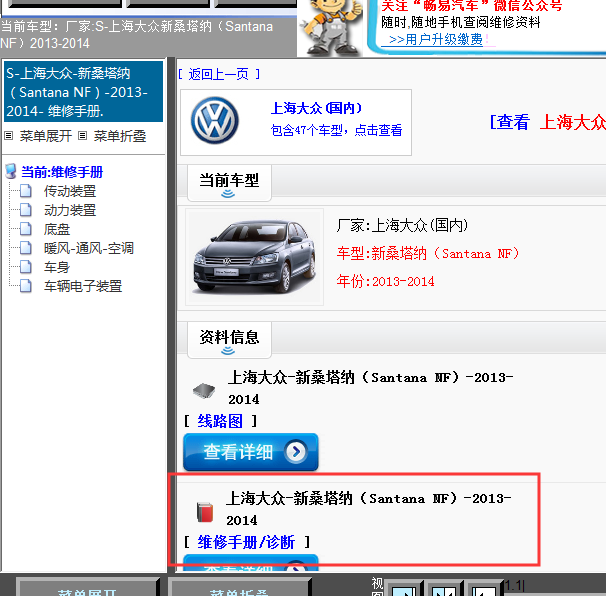The height and width of the screenshot is (596, 606).
Task: Click the 当前:维修手册 computer icon
Action: click(x=11, y=171)
